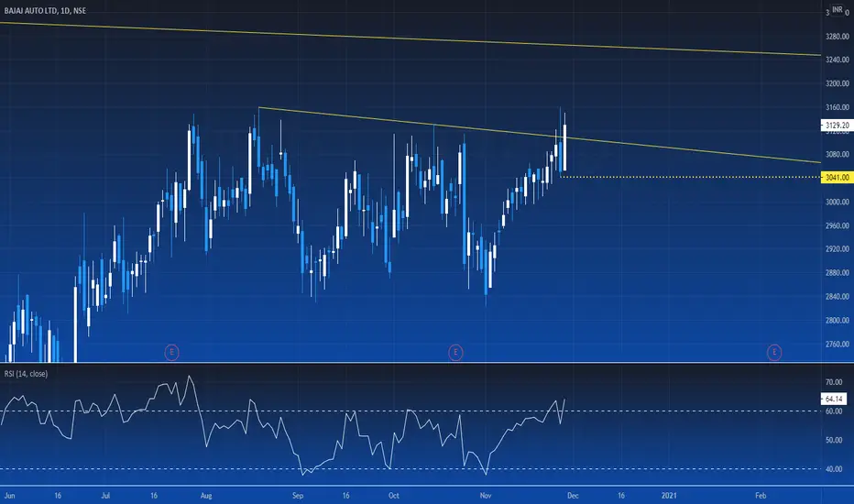This screenshot has height=504, width=854.
Task: Select the upper long yellow trendline
Action: click(409, 38)
